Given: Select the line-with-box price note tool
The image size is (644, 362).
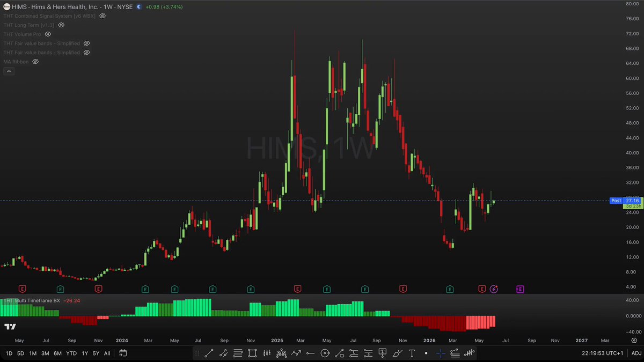Looking at the screenshot, I should [339, 353].
